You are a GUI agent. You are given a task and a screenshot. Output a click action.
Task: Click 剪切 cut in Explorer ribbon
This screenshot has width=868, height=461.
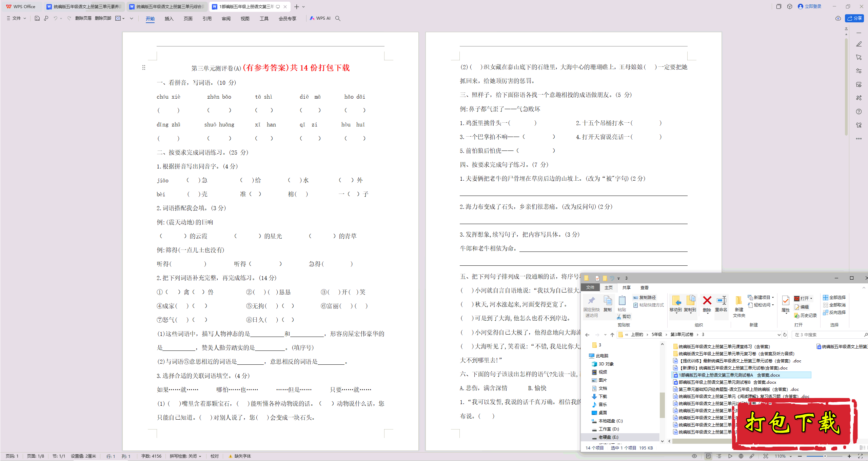(x=624, y=317)
